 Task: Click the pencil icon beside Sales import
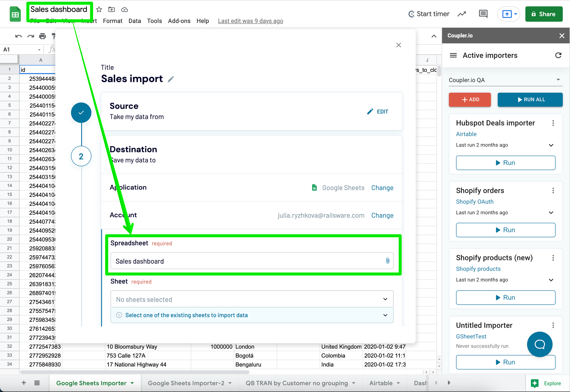point(171,79)
